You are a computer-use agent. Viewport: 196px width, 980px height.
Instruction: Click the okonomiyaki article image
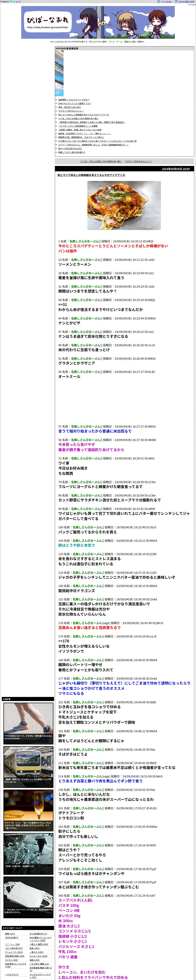pyautogui.click(x=124, y=205)
